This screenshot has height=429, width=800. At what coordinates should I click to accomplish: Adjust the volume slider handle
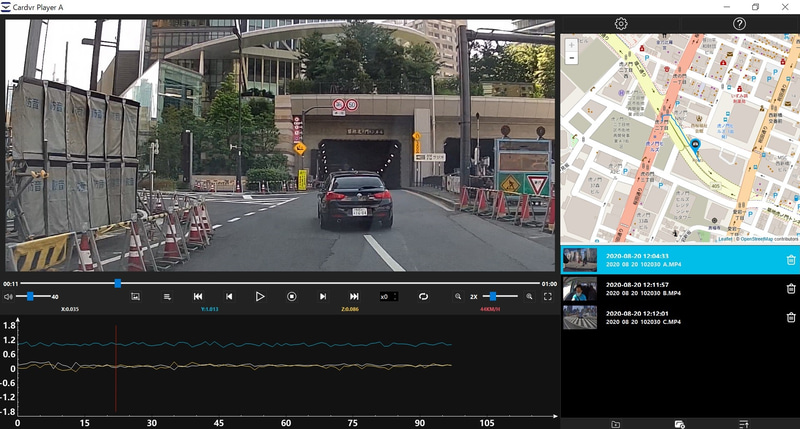click(30, 296)
